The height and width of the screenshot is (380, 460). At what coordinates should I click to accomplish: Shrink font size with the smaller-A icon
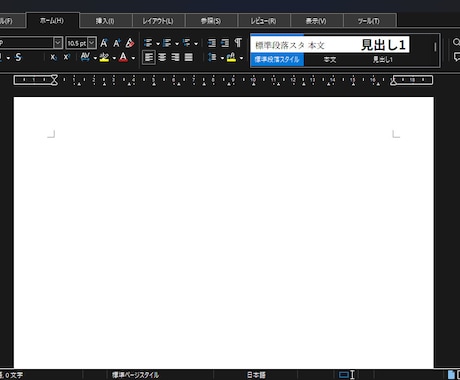117,43
